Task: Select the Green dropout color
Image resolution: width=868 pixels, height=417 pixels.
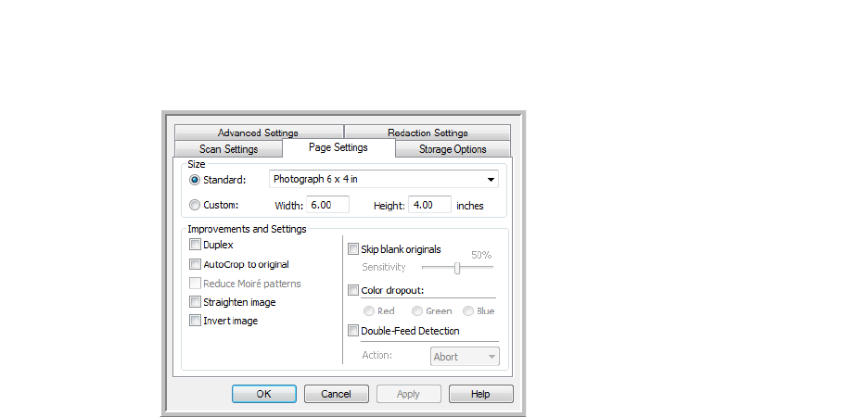Action: pos(416,310)
